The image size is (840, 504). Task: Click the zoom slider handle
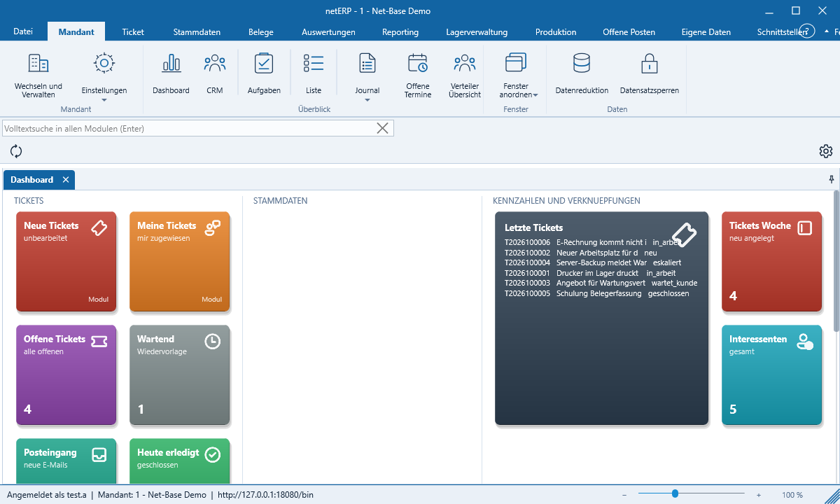pos(675,494)
